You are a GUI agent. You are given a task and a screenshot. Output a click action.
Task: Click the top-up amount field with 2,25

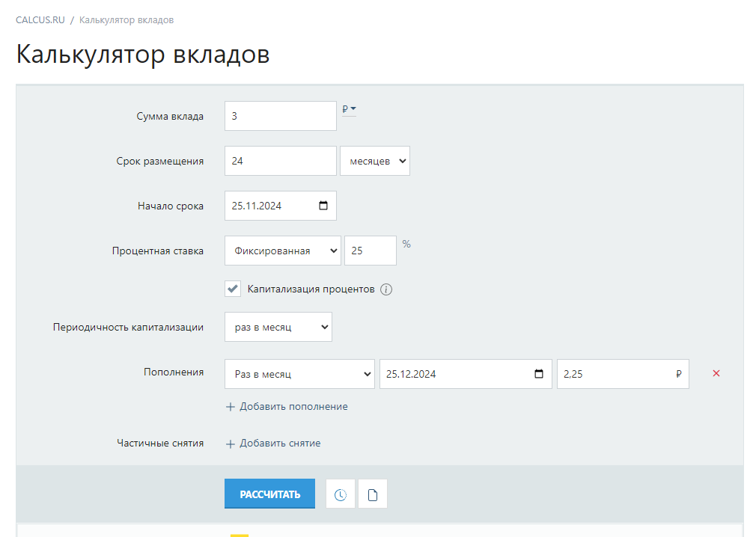614,374
